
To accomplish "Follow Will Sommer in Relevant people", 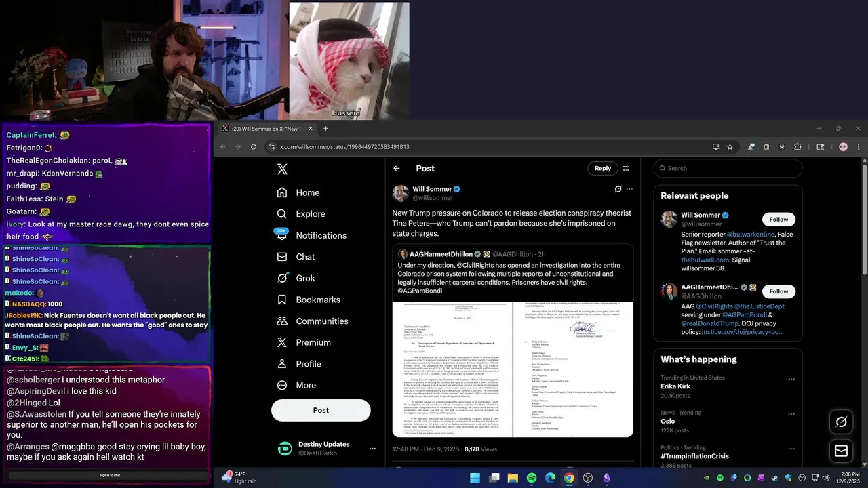I will click(778, 219).
